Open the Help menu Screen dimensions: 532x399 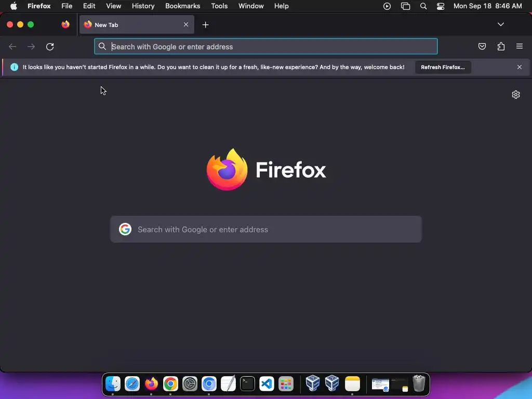point(281,6)
